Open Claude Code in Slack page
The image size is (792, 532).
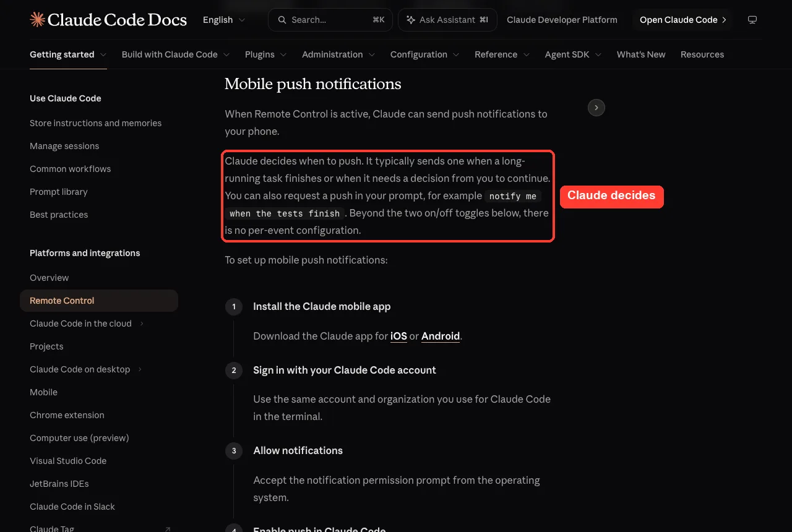point(72,507)
